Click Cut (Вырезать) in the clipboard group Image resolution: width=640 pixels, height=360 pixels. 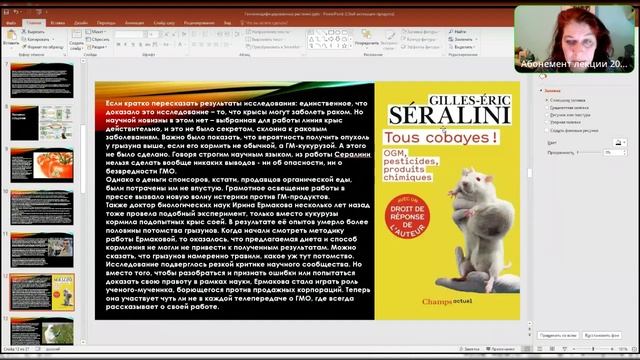pyautogui.click(x=33, y=32)
